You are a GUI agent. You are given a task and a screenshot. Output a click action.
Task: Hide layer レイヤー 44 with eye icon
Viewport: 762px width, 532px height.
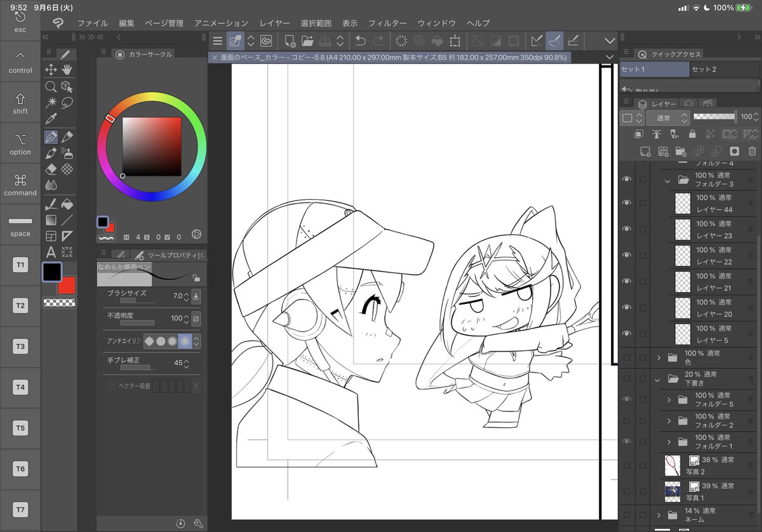tap(627, 203)
